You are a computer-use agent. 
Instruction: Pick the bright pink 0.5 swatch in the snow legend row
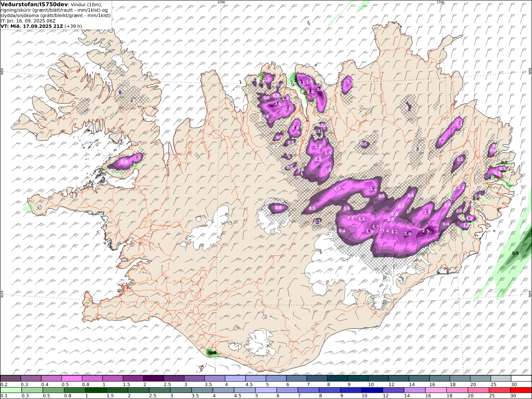71,378
